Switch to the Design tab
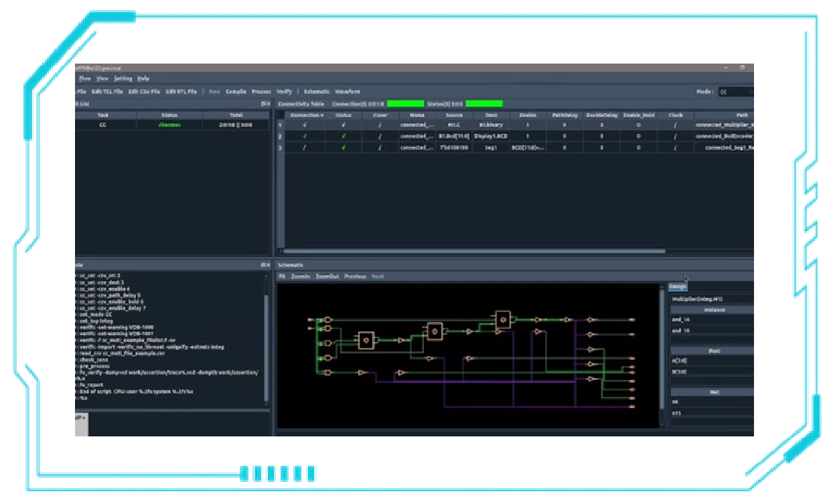This screenshot has width=829, height=504. 677,286
